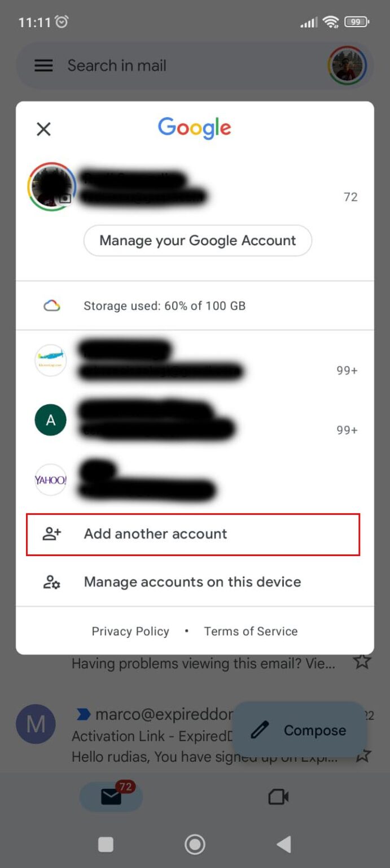
Task: Open the profile avatar in the search bar
Action: [348, 65]
